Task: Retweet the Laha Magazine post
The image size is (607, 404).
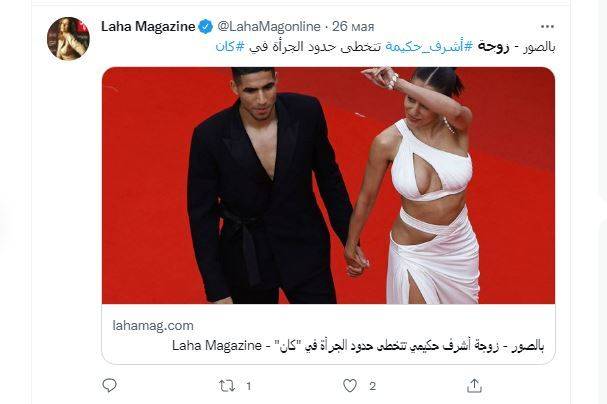Action: point(227,386)
